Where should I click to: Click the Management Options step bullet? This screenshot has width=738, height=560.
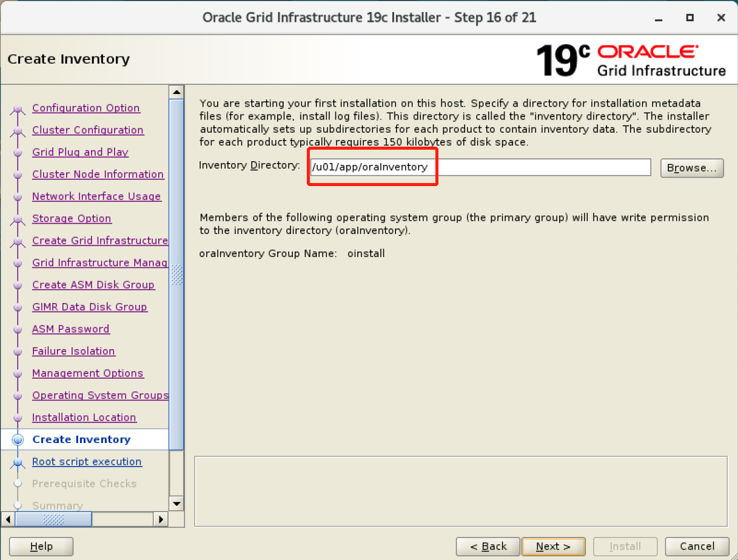(x=18, y=374)
